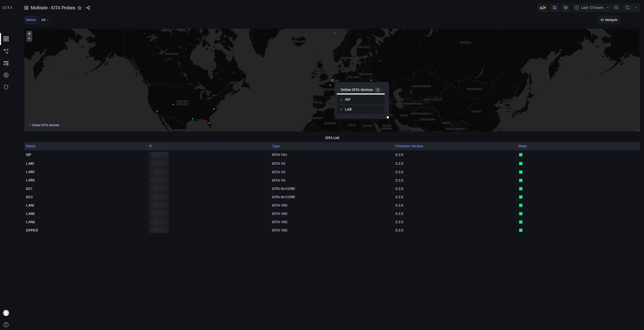
Task: Click the DC2 row state checkbox
Action: tap(521, 197)
